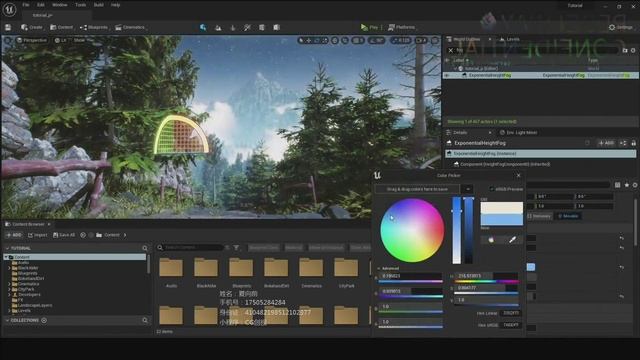Click Add component button in Details
This screenshot has width=640, height=360.
[606, 143]
